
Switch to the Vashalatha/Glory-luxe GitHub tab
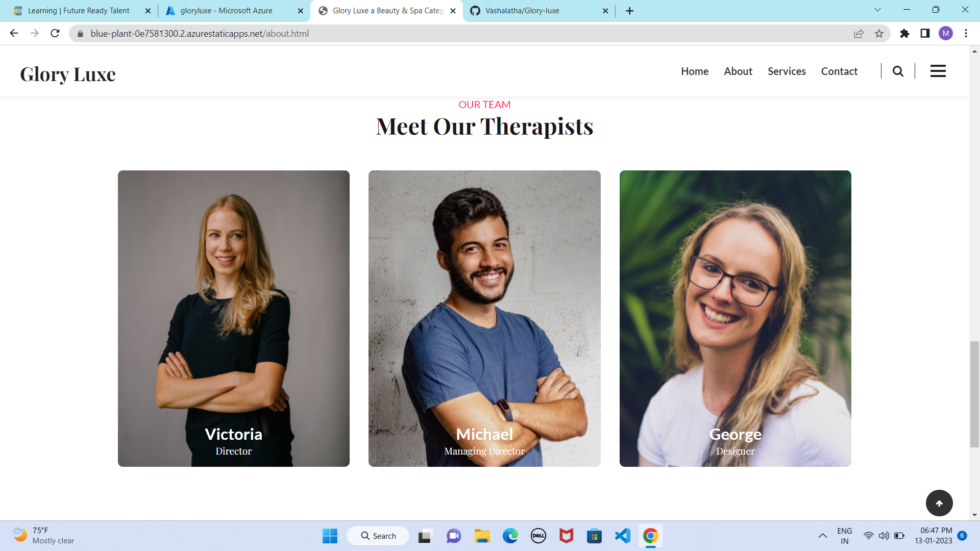pyautogui.click(x=538, y=11)
